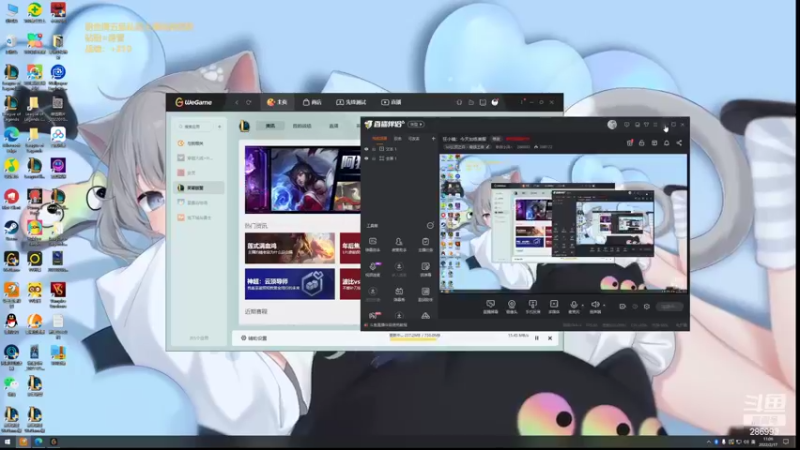
Task: Open the dragon-themed news card in WeGame
Action: pyautogui.click(x=290, y=248)
